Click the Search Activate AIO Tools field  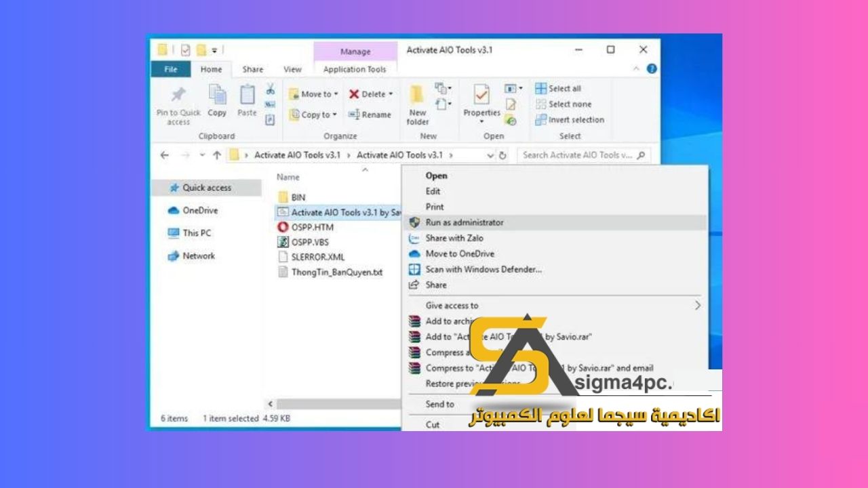584,155
